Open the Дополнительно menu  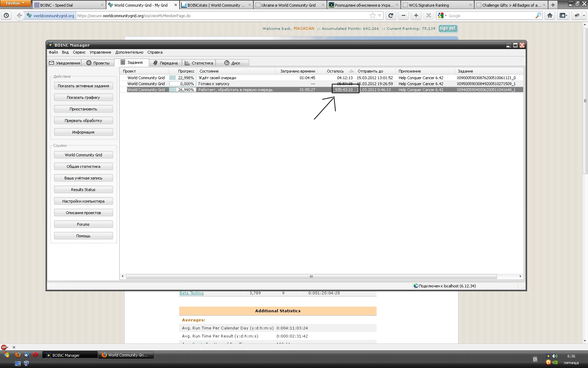(x=129, y=52)
